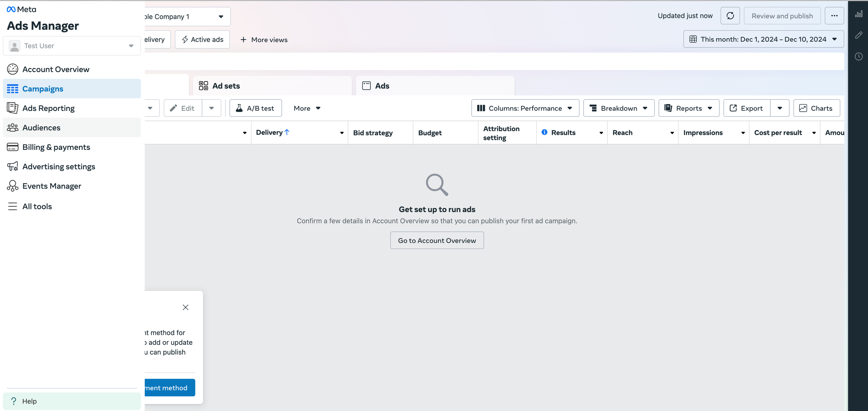
Task: Click the Meta logo
Action: point(21,9)
